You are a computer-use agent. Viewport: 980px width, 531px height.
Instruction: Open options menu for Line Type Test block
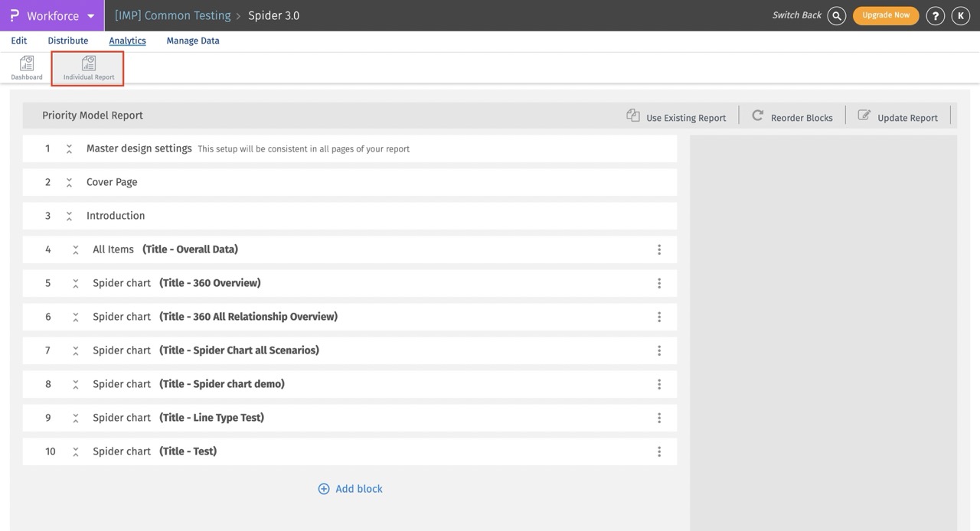coord(659,418)
